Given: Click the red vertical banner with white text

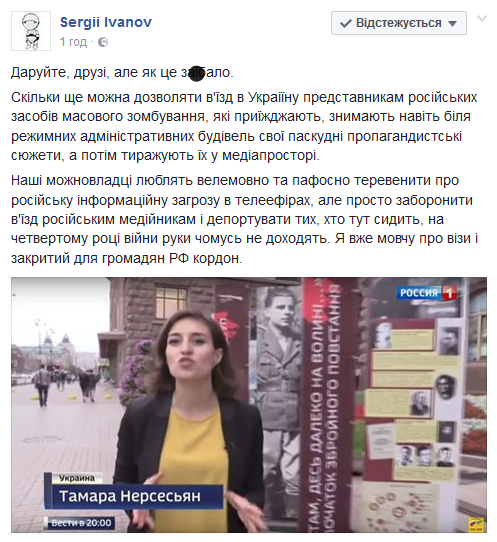Looking at the screenshot, I should click(x=323, y=404).
